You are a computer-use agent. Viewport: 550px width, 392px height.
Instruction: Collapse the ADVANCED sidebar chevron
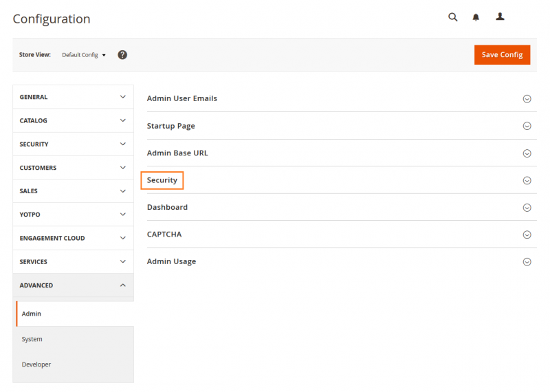click(123, 285)
